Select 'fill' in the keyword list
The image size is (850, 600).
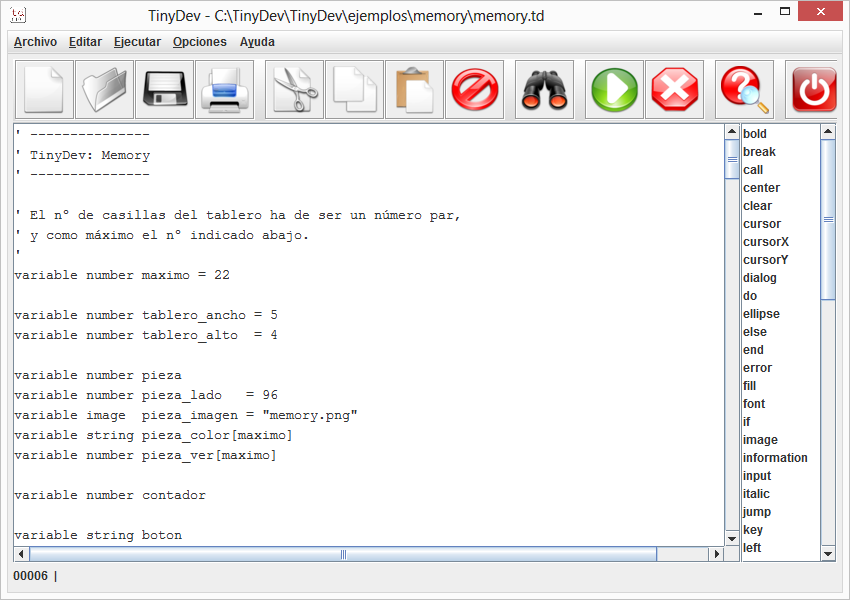(749, 385)
